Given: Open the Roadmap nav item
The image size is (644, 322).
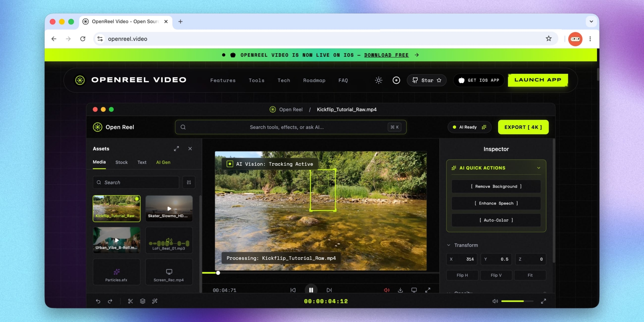Looking at the screenshot, I should pos(314,80).
